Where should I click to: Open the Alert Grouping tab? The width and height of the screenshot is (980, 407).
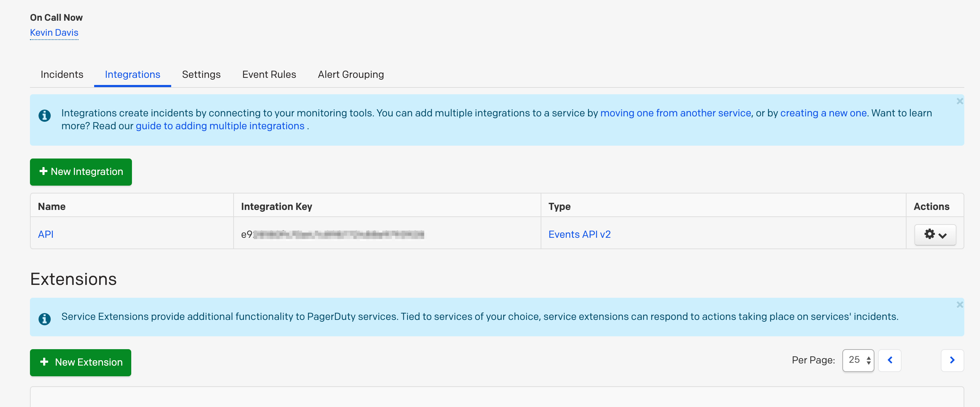click(350, 75)
